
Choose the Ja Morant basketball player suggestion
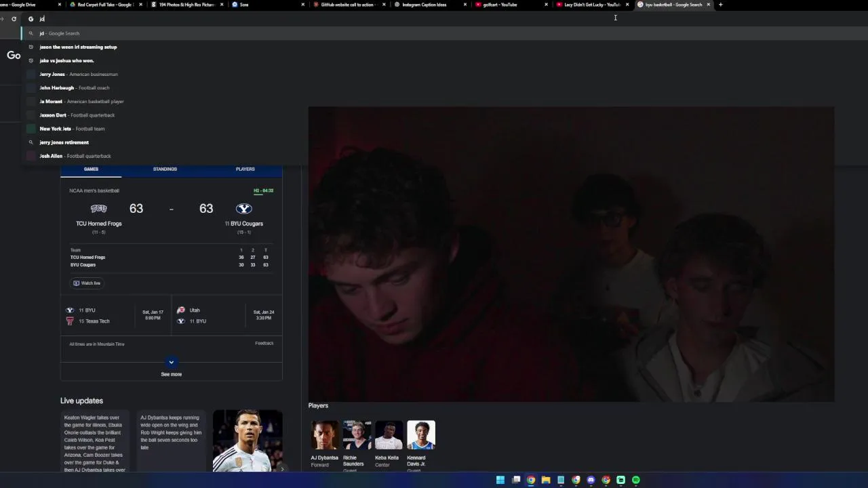click(x=444, y=101)
